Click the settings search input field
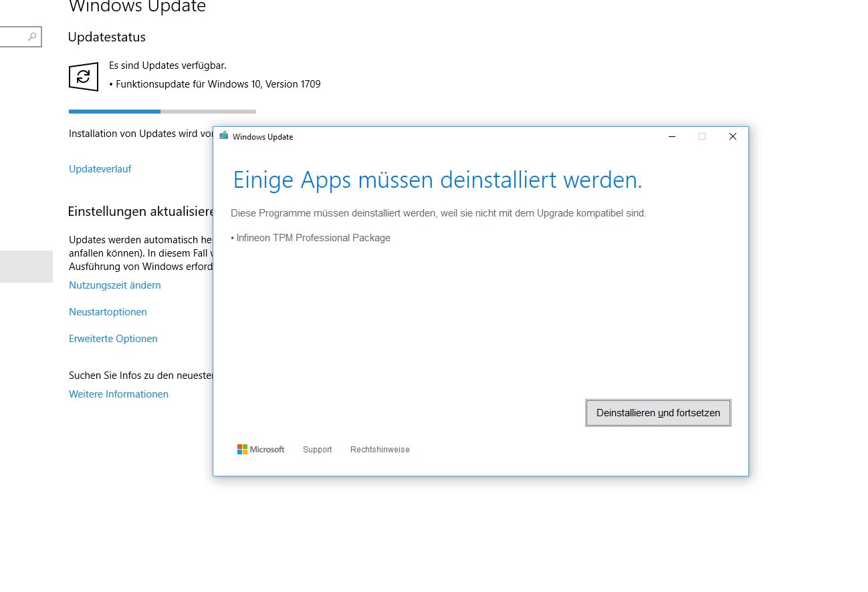Image resolution: width=868 pixels, height=592 pixels. (x=20, y=37)
